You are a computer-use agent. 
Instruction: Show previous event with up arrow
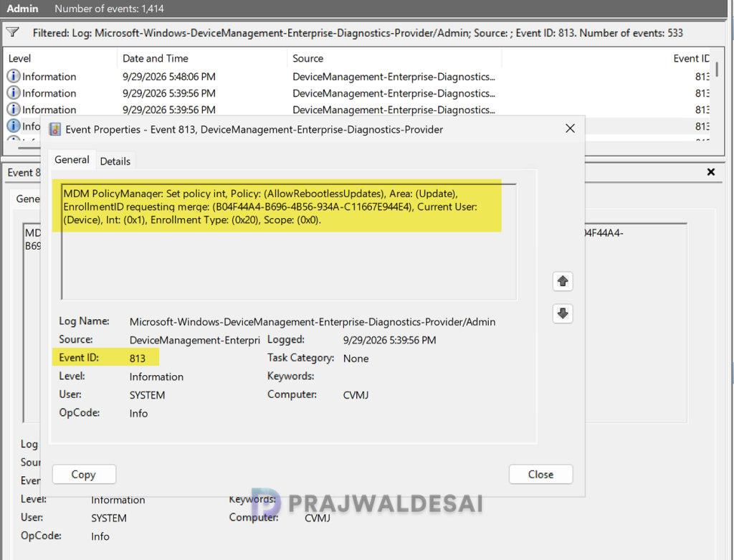[x=563, y=281]
